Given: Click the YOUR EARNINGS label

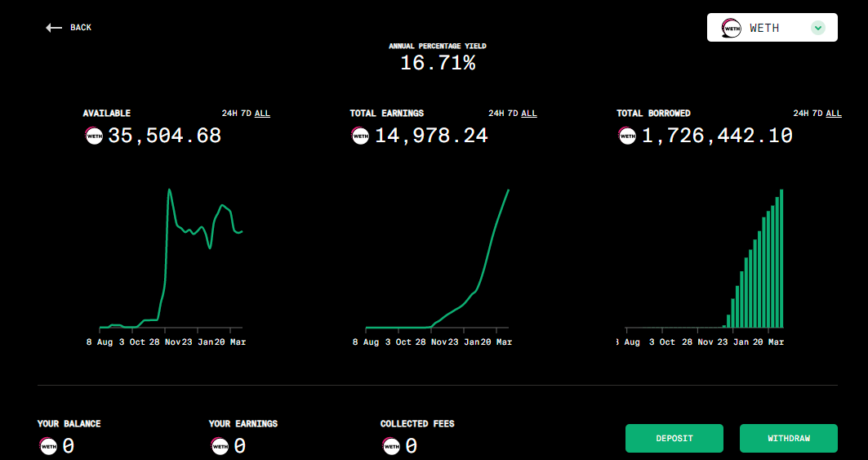Looking at the screenshot, I should click(243, 424).
